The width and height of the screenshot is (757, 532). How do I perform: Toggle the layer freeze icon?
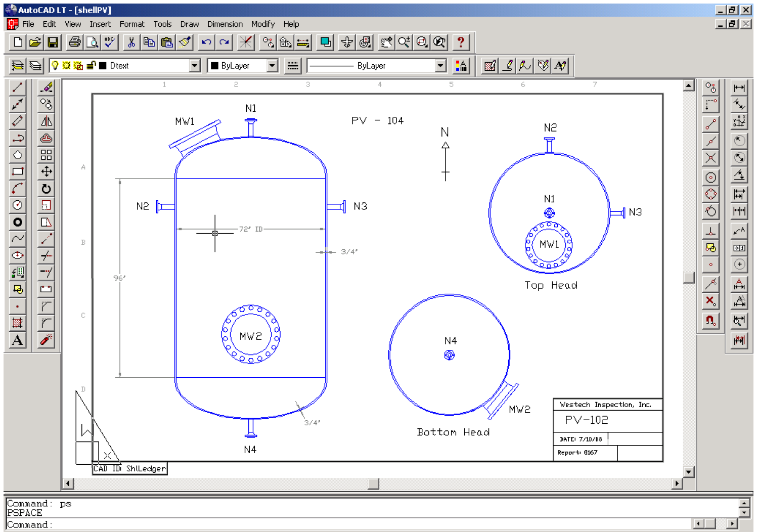67,65
